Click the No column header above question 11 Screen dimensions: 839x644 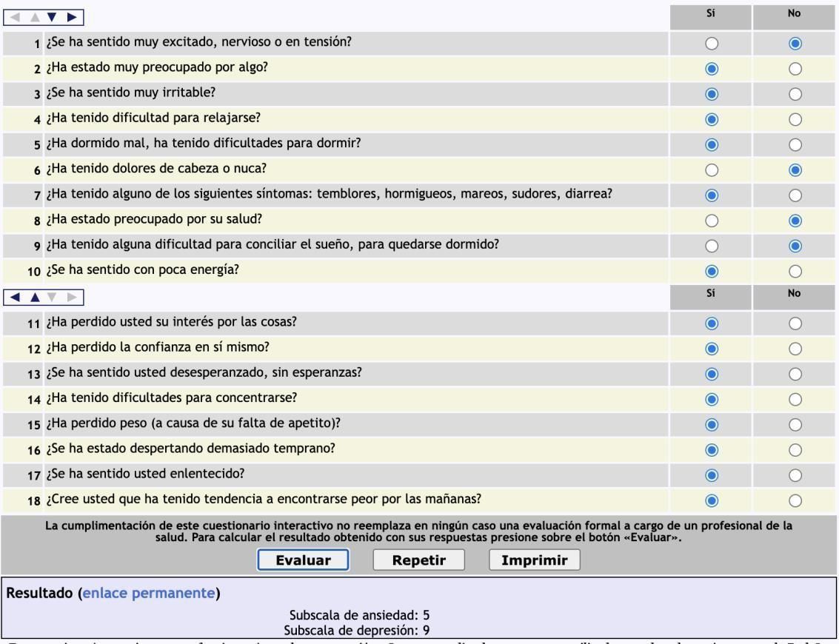794,298
